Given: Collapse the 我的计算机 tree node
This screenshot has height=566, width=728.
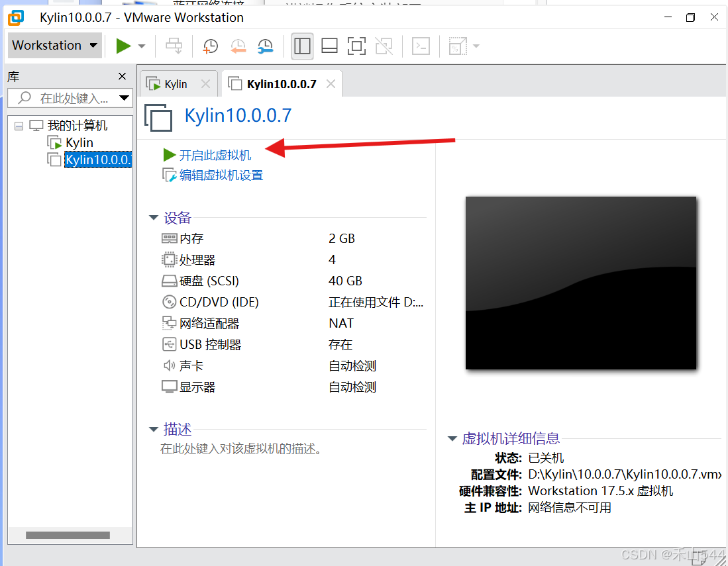Looking at the screenshot, I should [19, 126].
